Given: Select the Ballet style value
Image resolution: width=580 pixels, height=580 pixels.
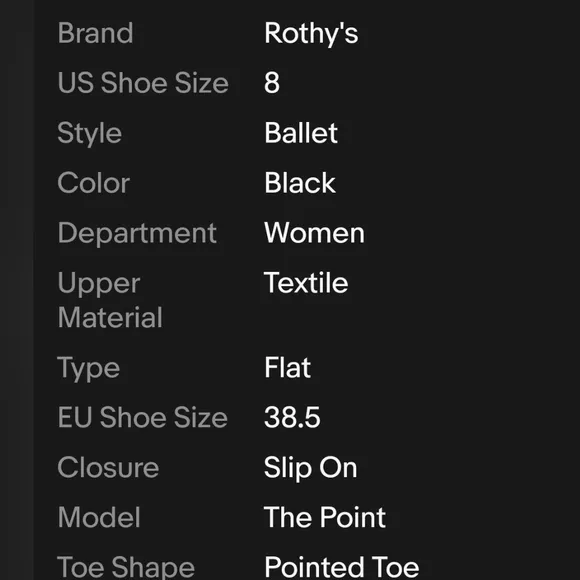Looking at the screenshot, I should (301, 133).
